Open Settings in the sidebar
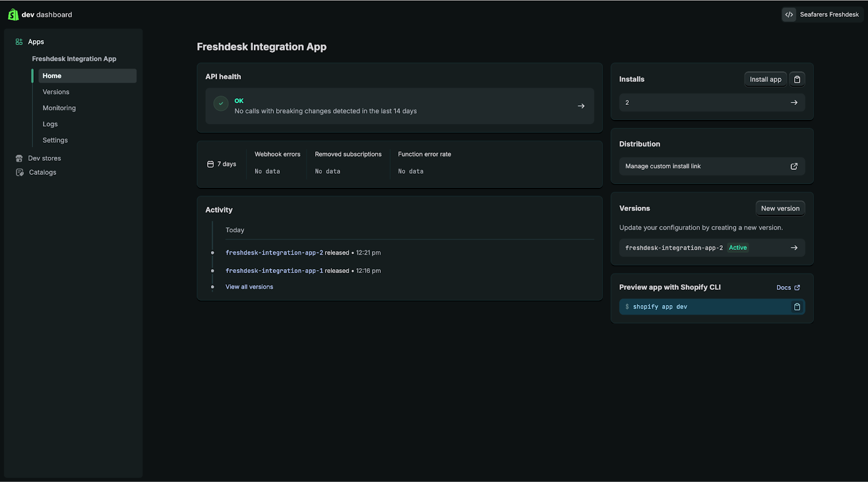Screen dimensions: 868x482 tap(55, 140)
